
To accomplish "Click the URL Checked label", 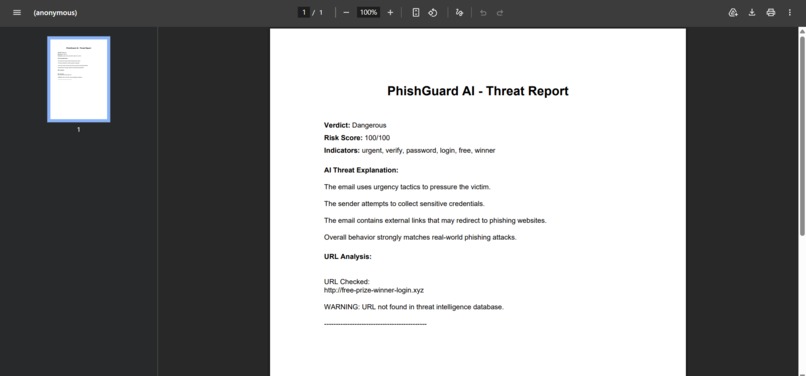I will 346,282.
